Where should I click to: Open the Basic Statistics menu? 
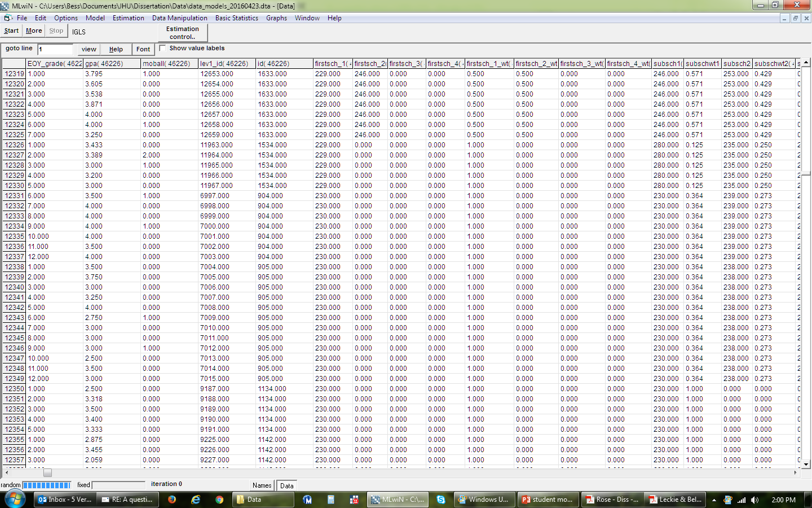point(236,18)
